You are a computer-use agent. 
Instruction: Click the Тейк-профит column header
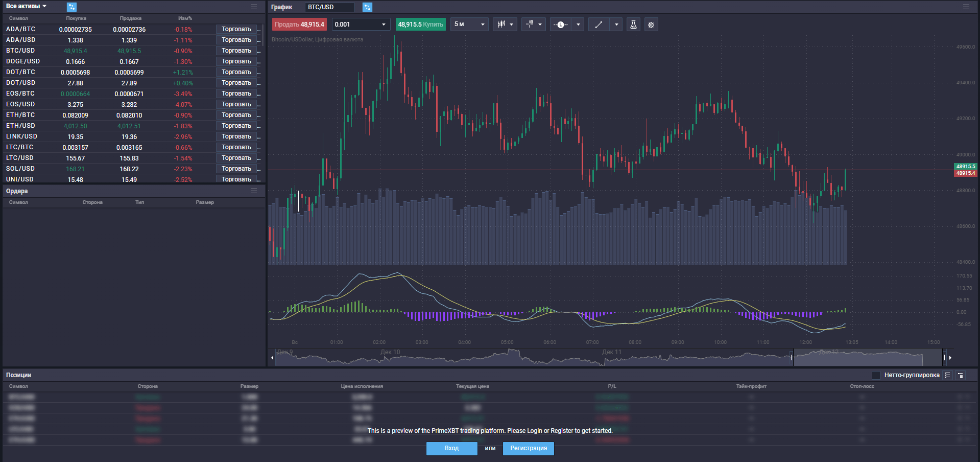751,386
